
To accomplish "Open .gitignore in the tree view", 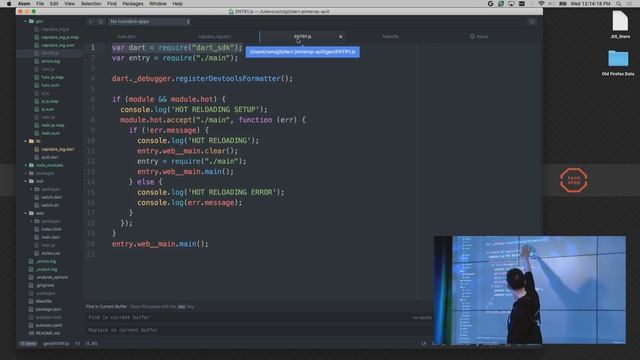I will pyautogui.click(x=44, y=285).
